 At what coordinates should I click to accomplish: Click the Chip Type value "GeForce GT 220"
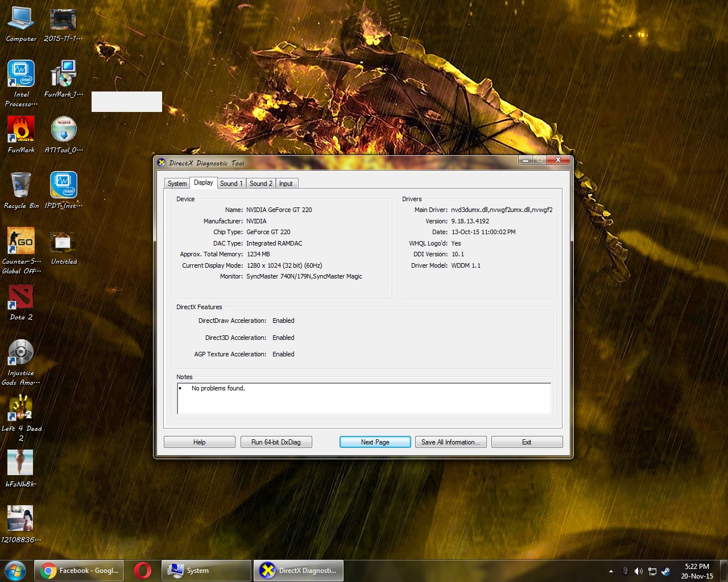coord(268,232)
